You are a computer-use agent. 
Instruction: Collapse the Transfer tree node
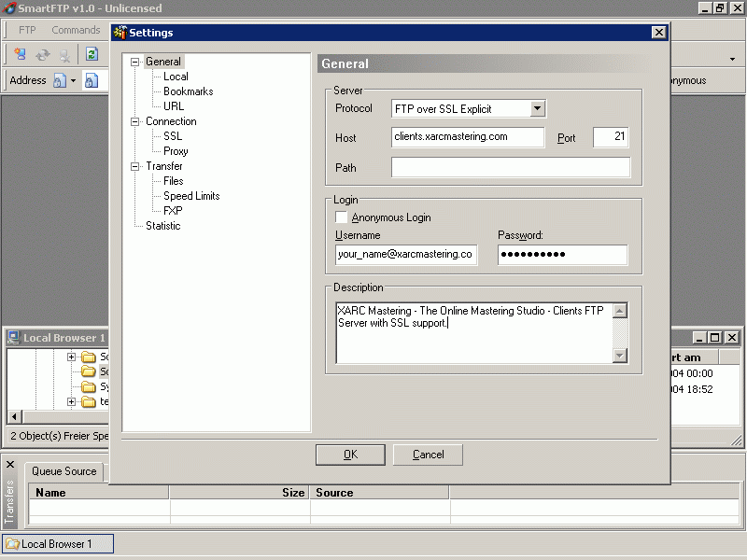click(134, 166)
